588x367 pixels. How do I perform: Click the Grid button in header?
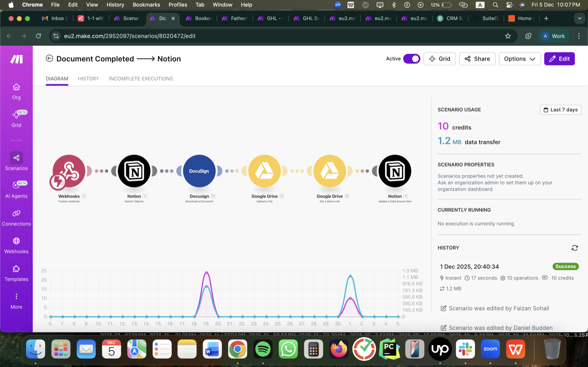[439, 59]
